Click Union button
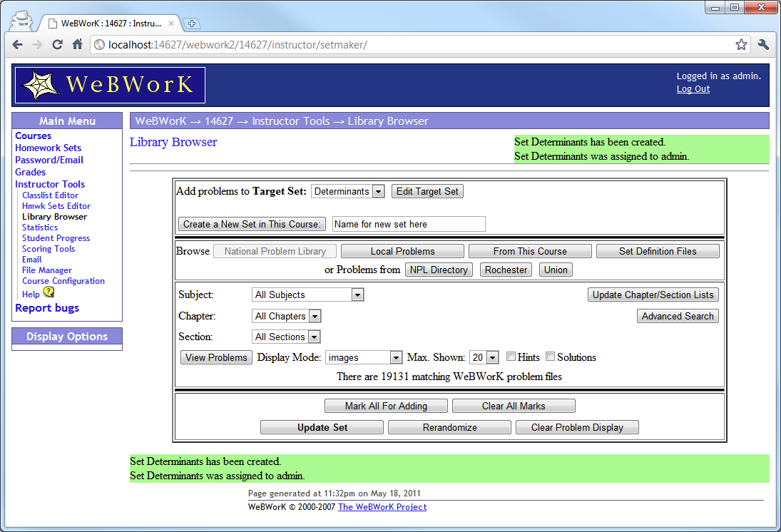The width and height of the screenshot is (781, 532). 556,270
